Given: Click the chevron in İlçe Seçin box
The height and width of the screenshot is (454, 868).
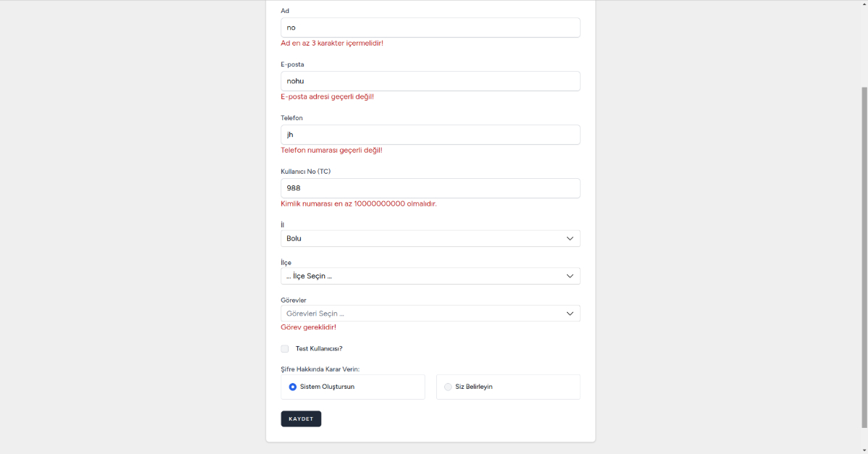Looking at the screenshot, I should coord(570,276).
